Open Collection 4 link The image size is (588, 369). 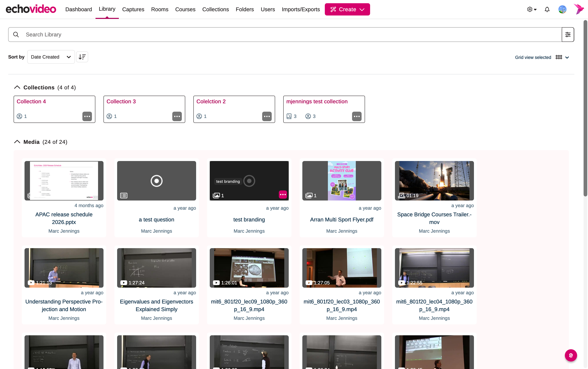click(31, 101)
